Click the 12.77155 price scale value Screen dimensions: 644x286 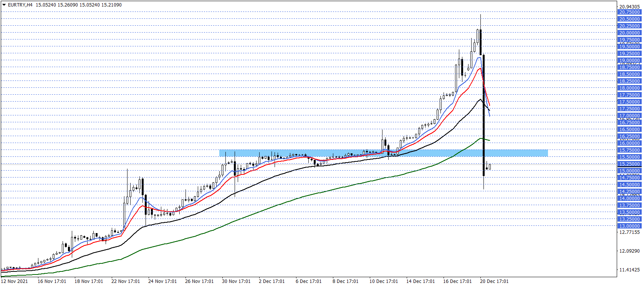tap(629, 232)
